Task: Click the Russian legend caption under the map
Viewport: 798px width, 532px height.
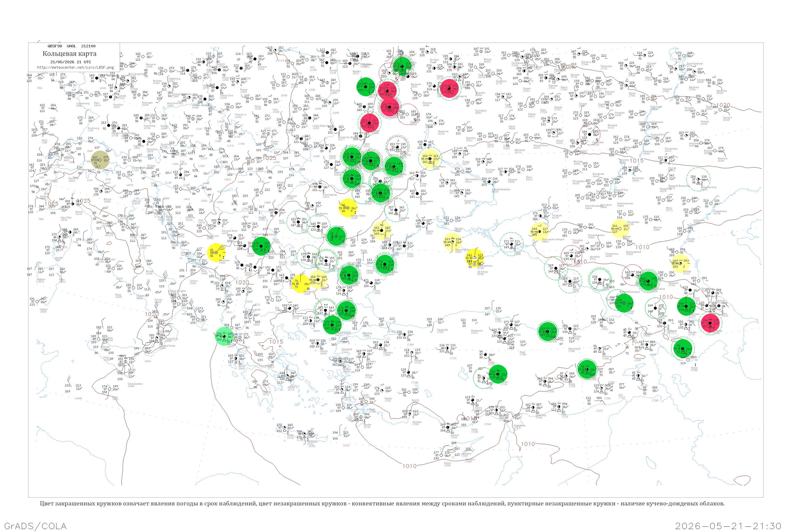Action: tap(382, 504)
